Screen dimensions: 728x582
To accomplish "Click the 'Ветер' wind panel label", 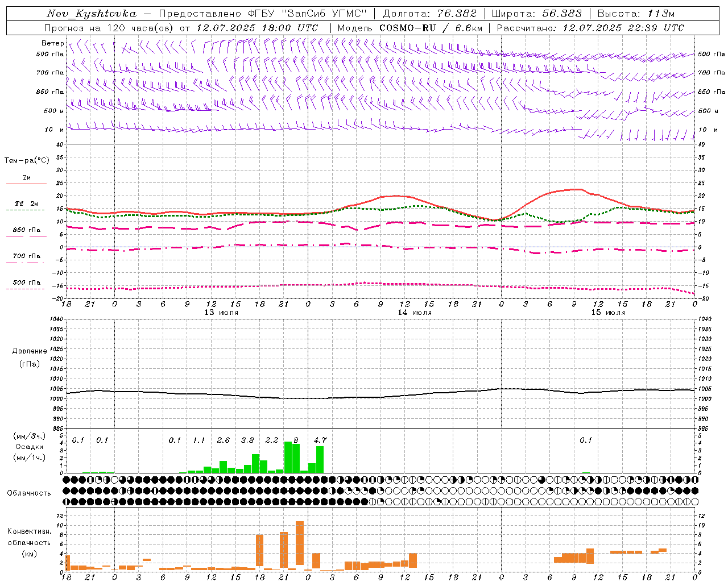I will point(52,43).
